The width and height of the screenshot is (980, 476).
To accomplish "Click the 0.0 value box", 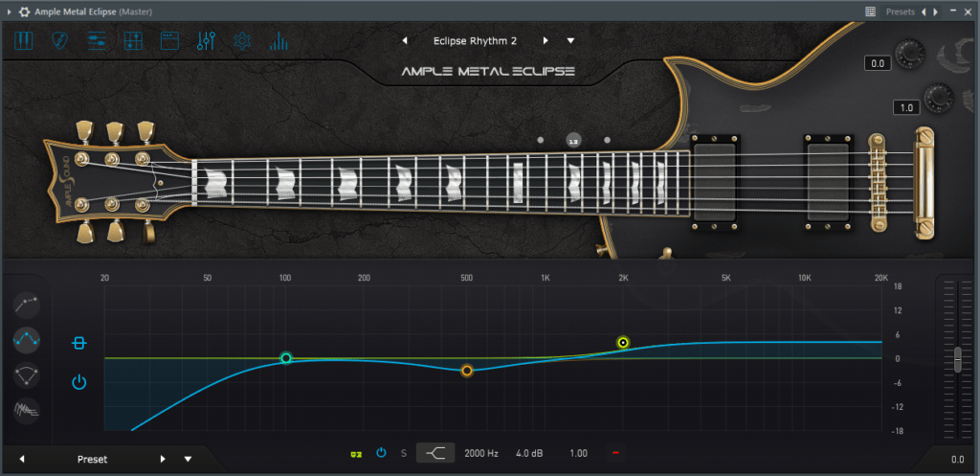I will 878,63.
